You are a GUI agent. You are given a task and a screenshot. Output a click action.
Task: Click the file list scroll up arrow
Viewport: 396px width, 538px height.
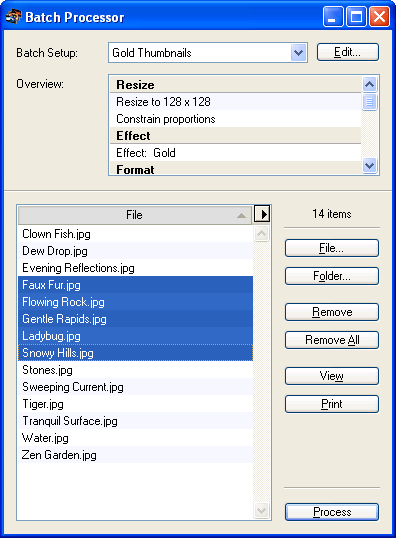click(261, 234)
